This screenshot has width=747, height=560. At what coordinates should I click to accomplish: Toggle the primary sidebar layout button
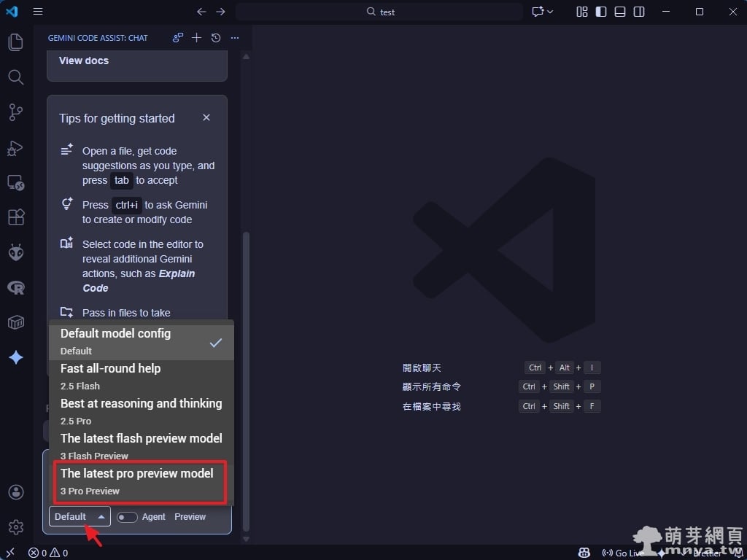coord(601,12)
